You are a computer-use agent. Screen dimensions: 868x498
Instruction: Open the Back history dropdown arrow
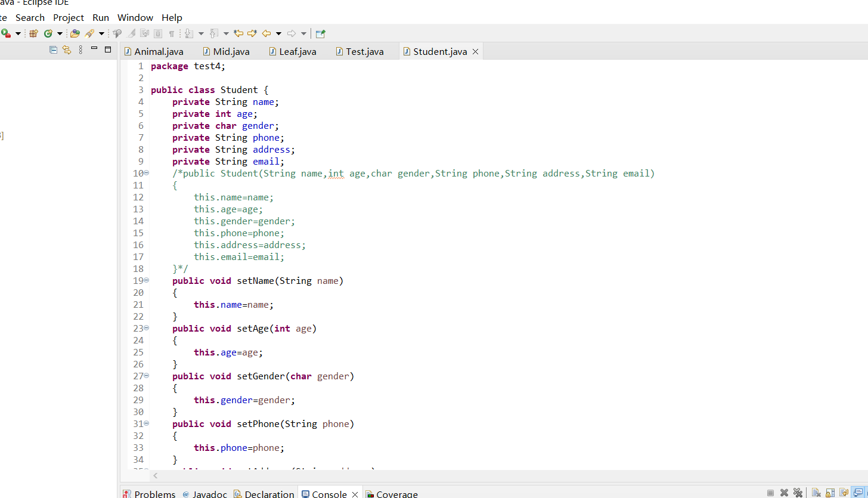coord(278,33)
